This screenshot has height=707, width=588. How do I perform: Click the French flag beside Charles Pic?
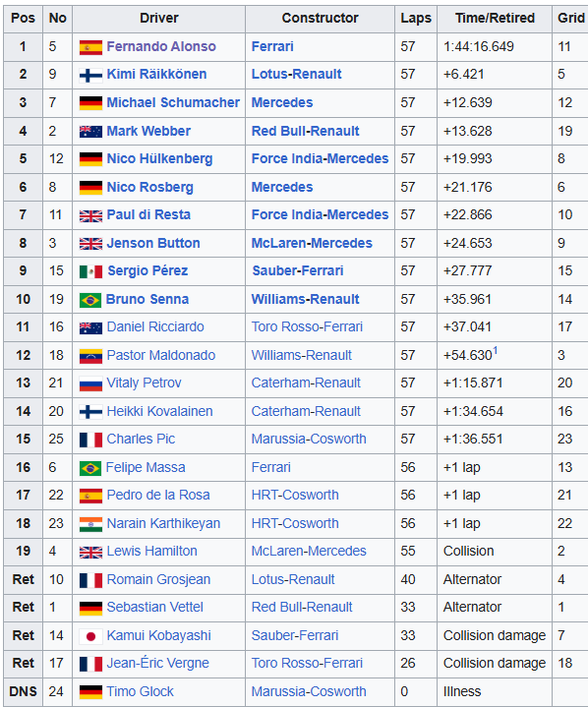(x=90, y=441)
